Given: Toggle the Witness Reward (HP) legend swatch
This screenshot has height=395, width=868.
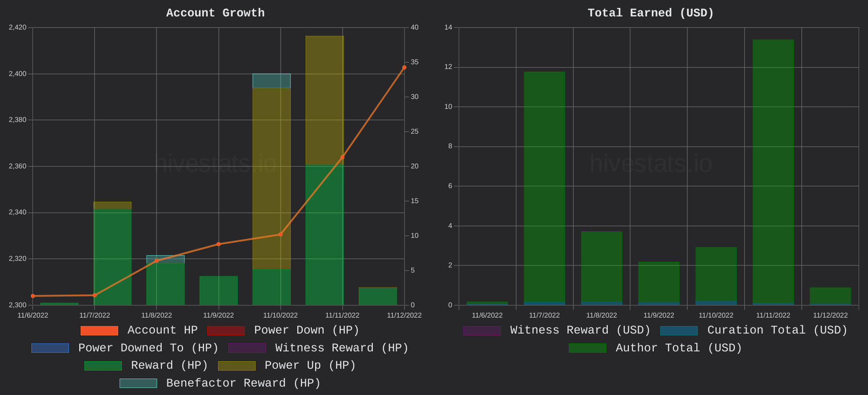Looking at the screenshot, I should click(247, 348).
